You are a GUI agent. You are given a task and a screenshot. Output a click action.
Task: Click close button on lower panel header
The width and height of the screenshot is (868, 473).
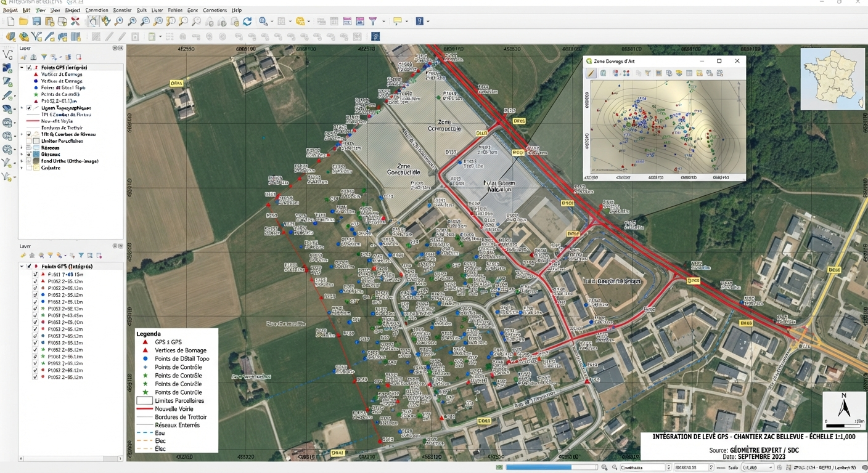point(121,246)
